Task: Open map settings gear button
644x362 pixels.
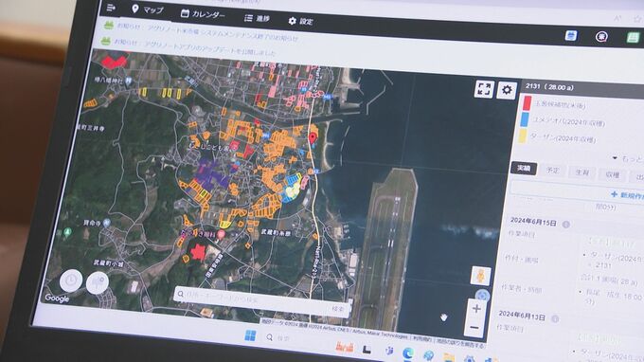Action: point(507,90)
